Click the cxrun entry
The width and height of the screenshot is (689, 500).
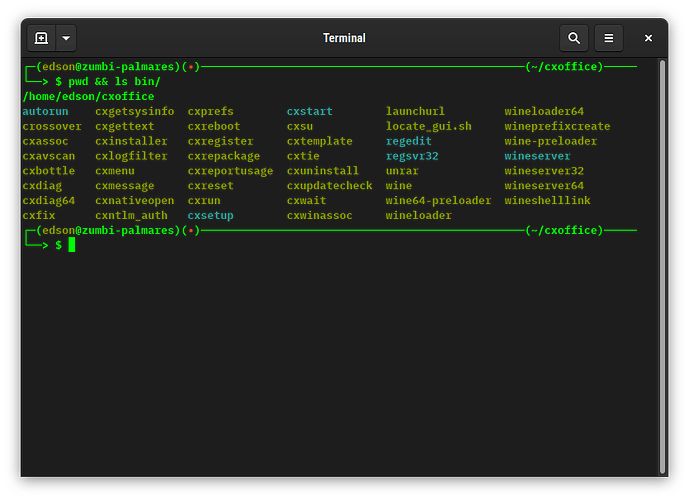click(x=204, y=200)
